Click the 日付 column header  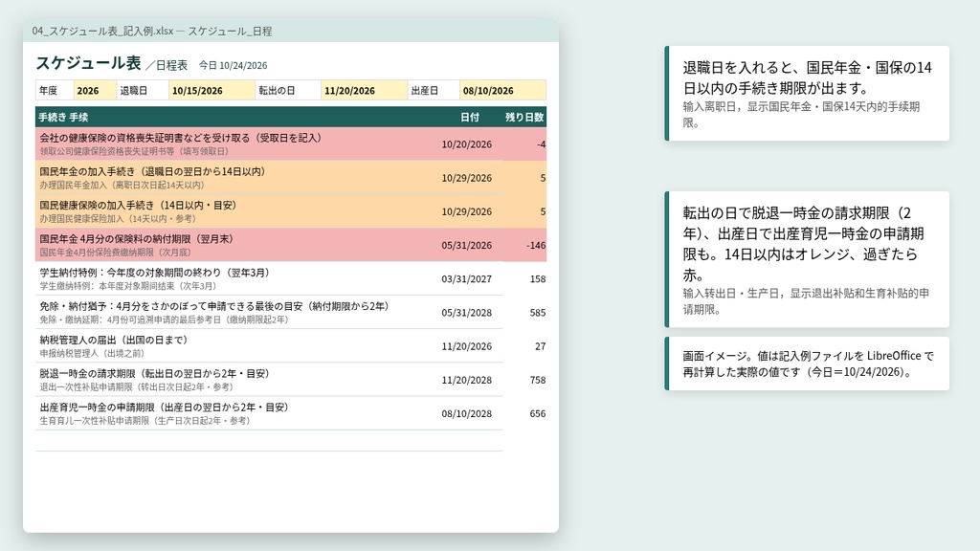[x=469, y=118]
